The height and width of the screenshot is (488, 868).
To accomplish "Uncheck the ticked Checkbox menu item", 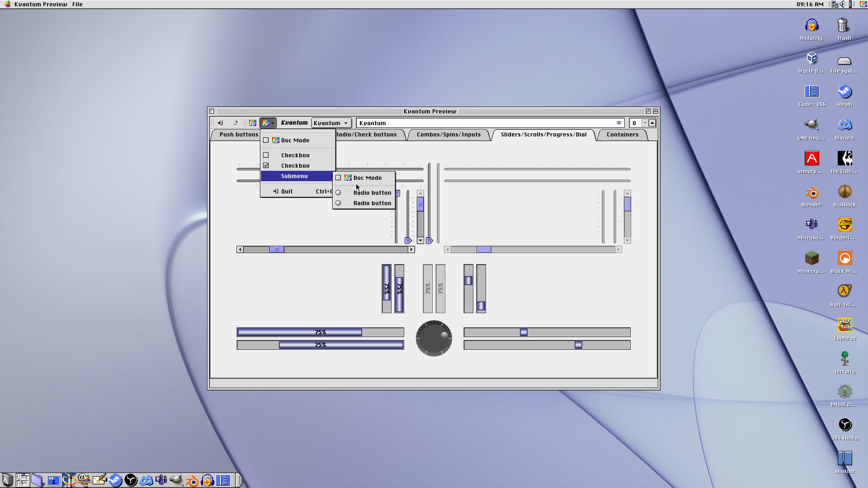I will 298,166.
